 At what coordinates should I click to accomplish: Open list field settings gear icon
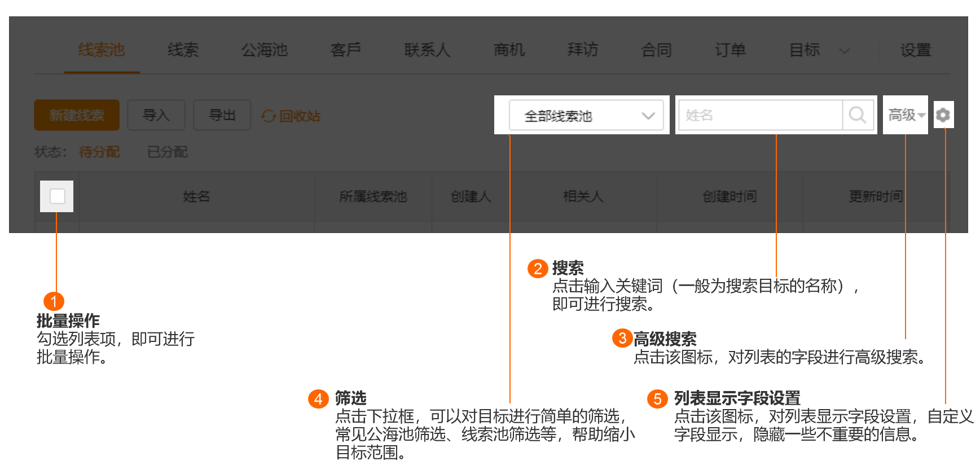(943, 115)
